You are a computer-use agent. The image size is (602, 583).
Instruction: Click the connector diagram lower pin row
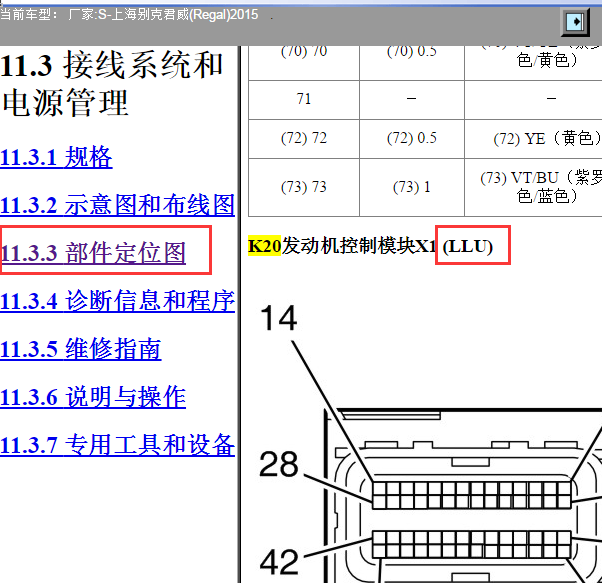coord(472,544)
